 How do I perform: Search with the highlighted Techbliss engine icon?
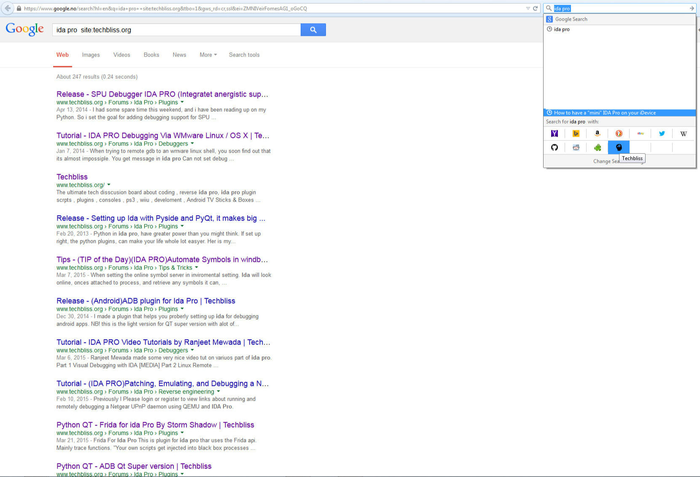[x=619, y=147]
